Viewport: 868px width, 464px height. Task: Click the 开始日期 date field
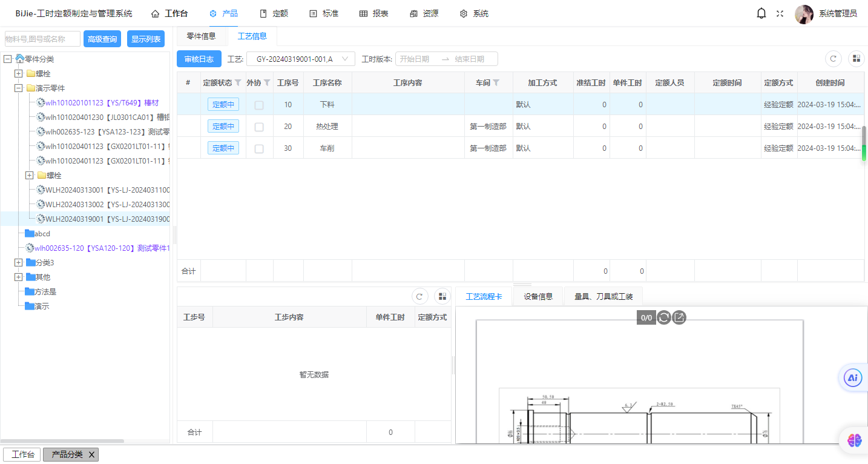click(415, 59)
